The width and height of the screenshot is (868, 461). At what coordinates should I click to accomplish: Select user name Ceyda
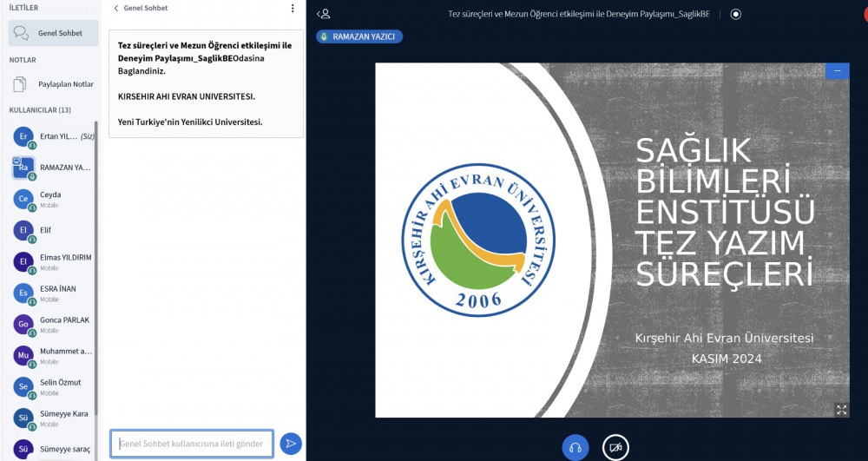50,194
